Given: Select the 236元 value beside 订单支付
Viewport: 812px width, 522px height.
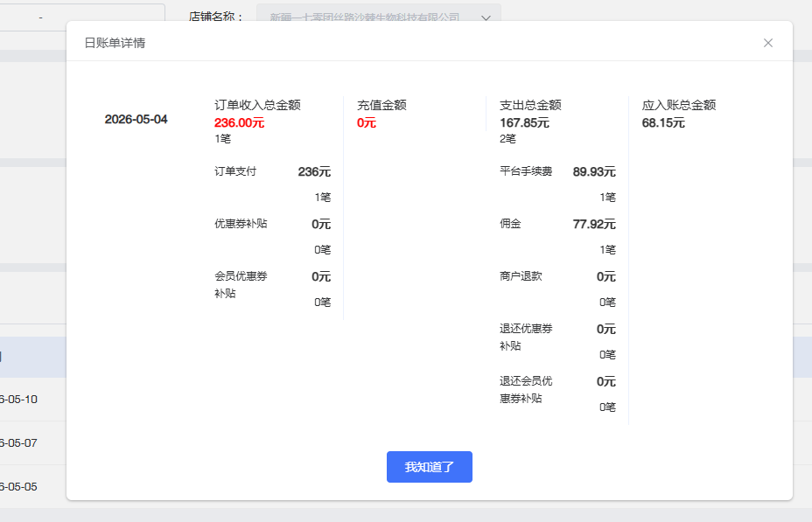Looking at the screenshot, I should click(x=314, y=171).
